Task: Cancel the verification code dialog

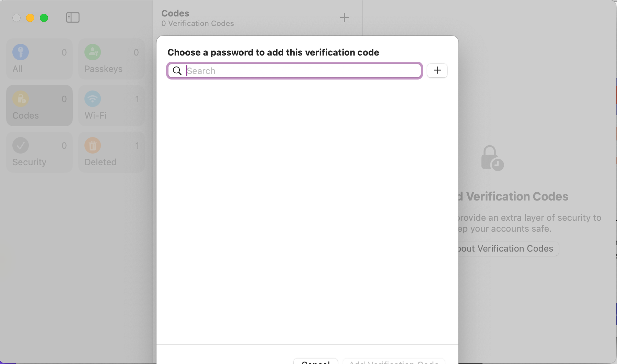Action: pyautogui.click(x=315, y=361)
